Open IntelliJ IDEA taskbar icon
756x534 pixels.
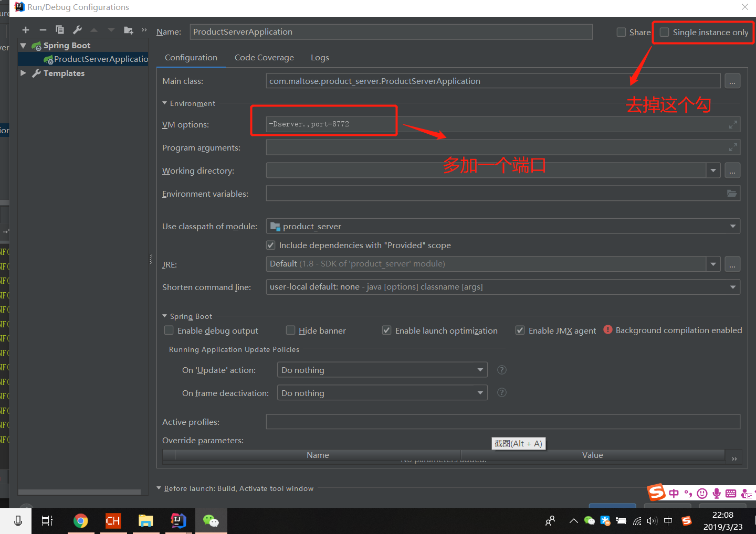coord(178,520)
